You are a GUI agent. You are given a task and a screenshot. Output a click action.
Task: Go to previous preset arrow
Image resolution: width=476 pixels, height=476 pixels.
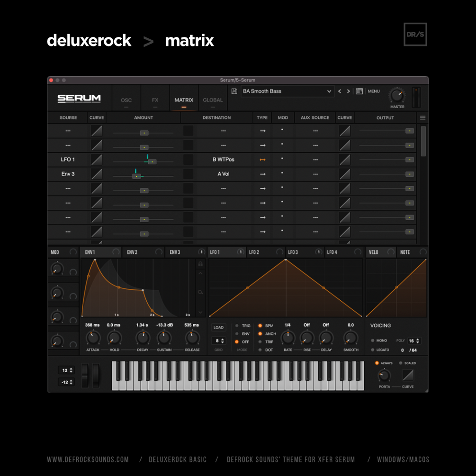point(340,91)
